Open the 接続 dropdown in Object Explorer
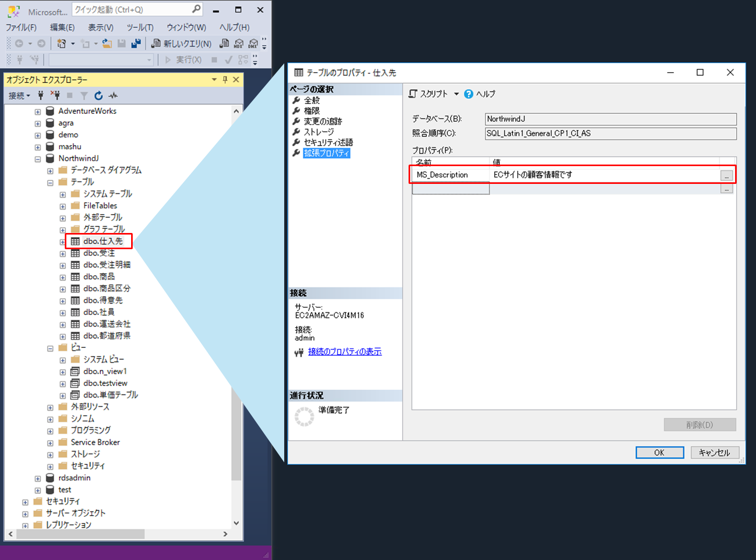This screenshot has width=756, height=560. [19, 96]
